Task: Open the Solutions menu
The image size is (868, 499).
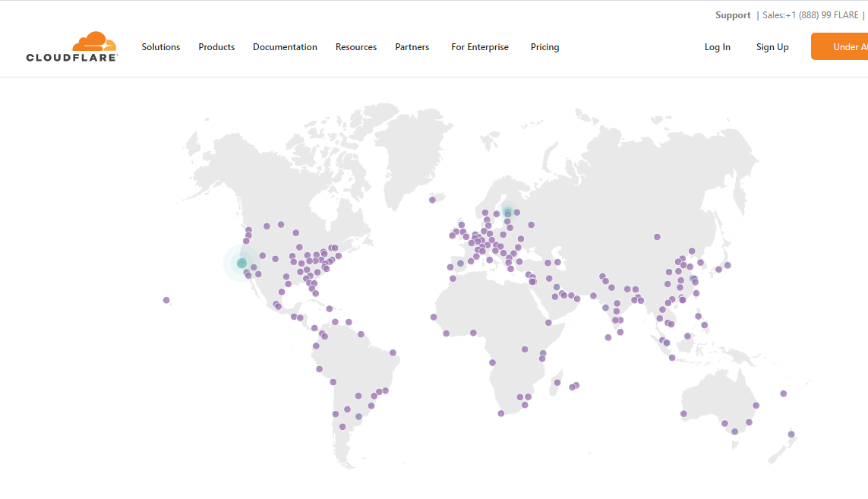Action: (160, 47)
